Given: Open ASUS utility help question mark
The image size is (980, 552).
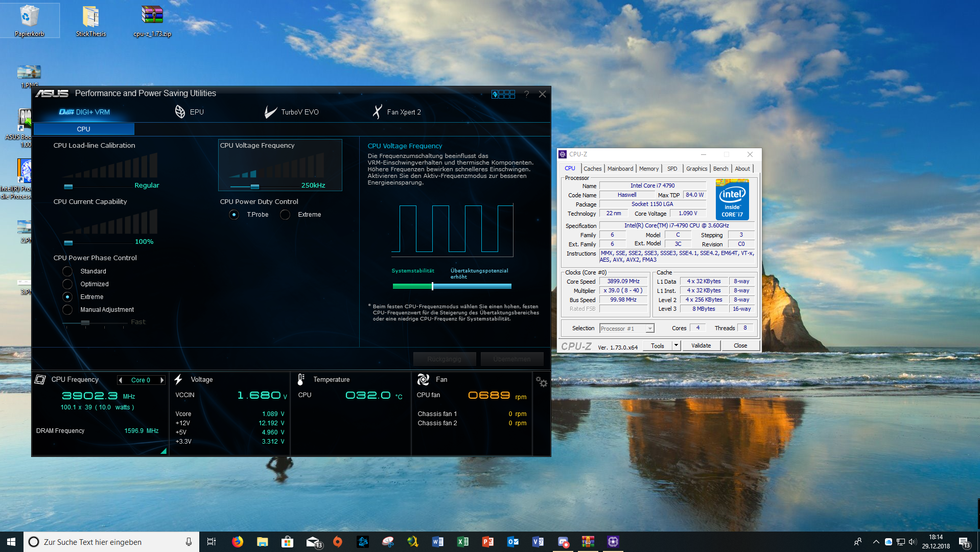Looking at the screenshot, I should tap(527, 95).
